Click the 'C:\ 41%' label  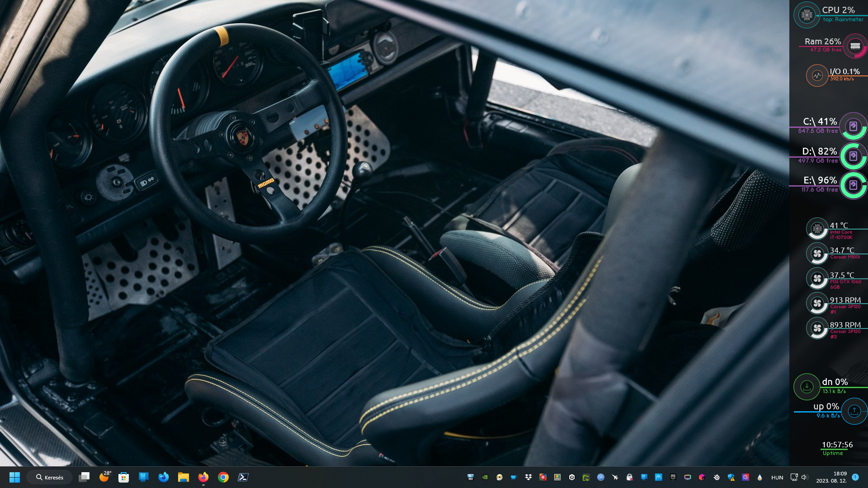(820, 121)
